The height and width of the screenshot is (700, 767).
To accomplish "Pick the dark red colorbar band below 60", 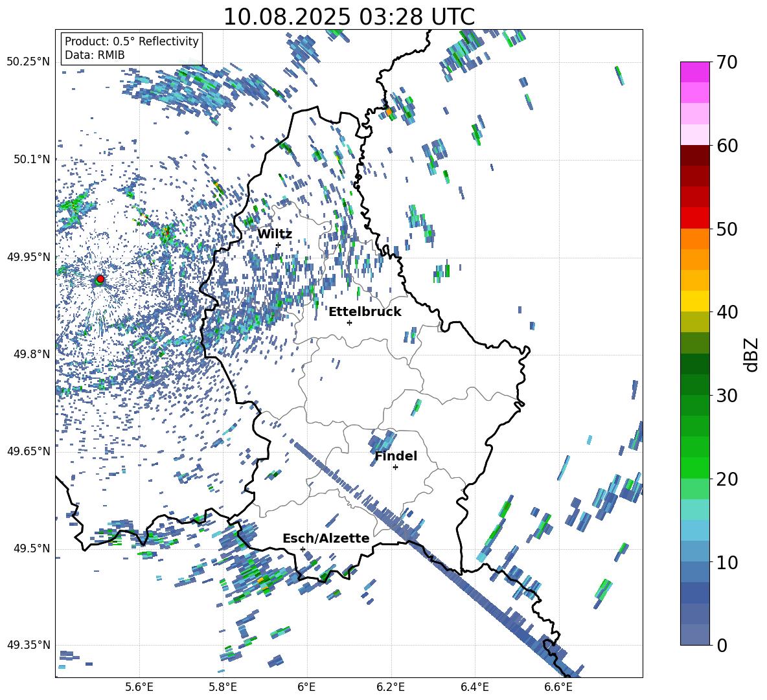I will pyautogui.click(x=694, y=155).
